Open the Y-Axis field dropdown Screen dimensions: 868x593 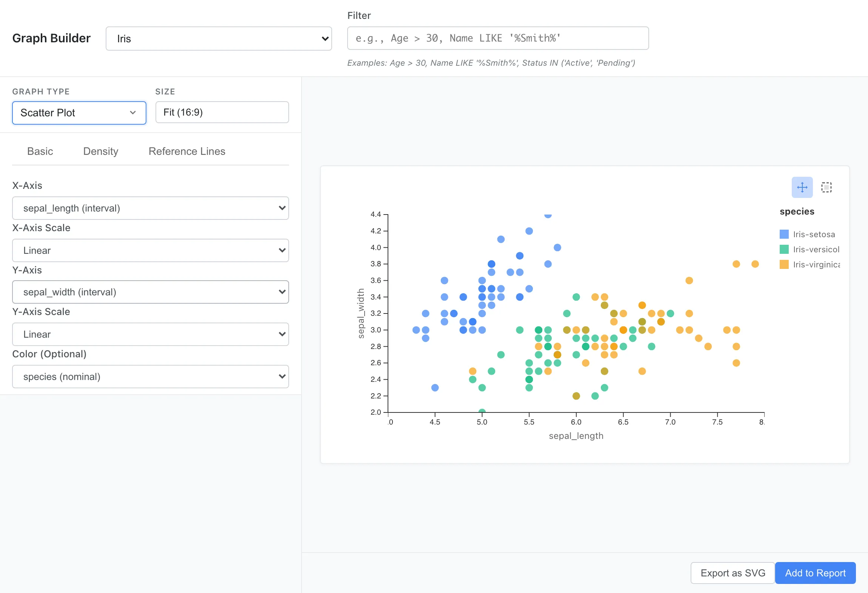150,292
